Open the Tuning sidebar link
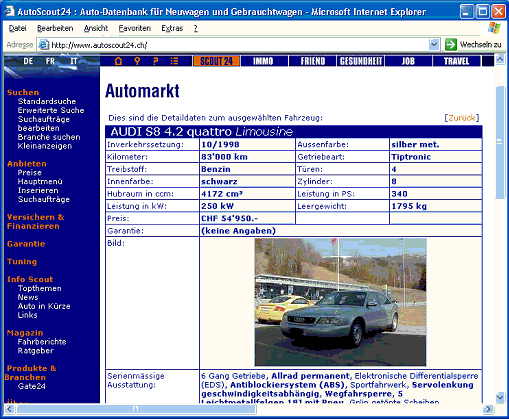This screenshot has width=509, height=419. click(x=22, y=262)
